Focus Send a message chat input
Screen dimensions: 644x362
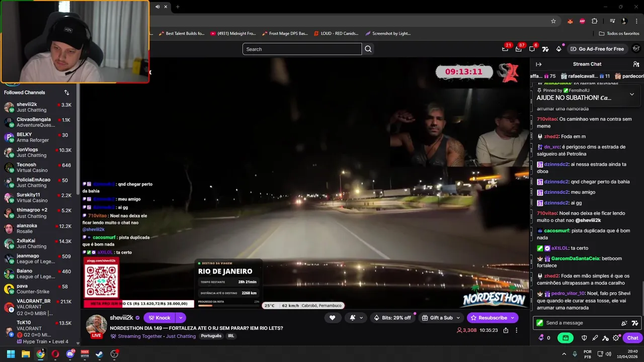click(579, 323)
